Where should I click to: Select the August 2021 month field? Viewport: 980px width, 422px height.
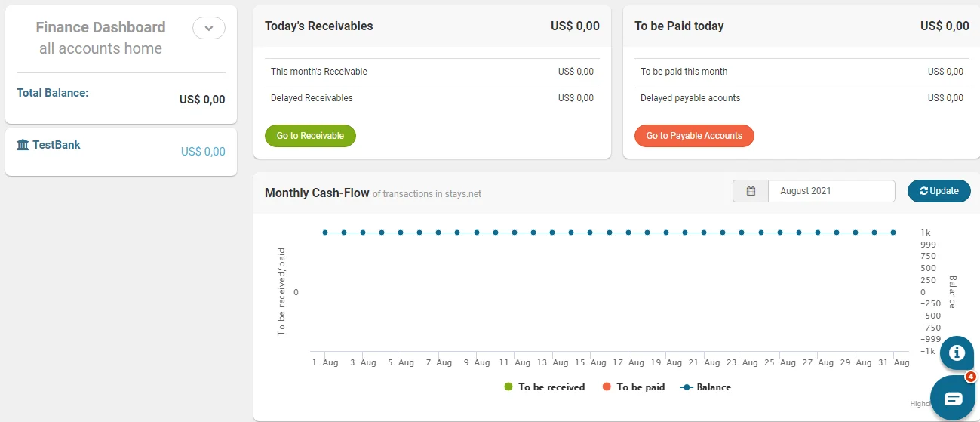pyautogui.click(x=831, y=191)
